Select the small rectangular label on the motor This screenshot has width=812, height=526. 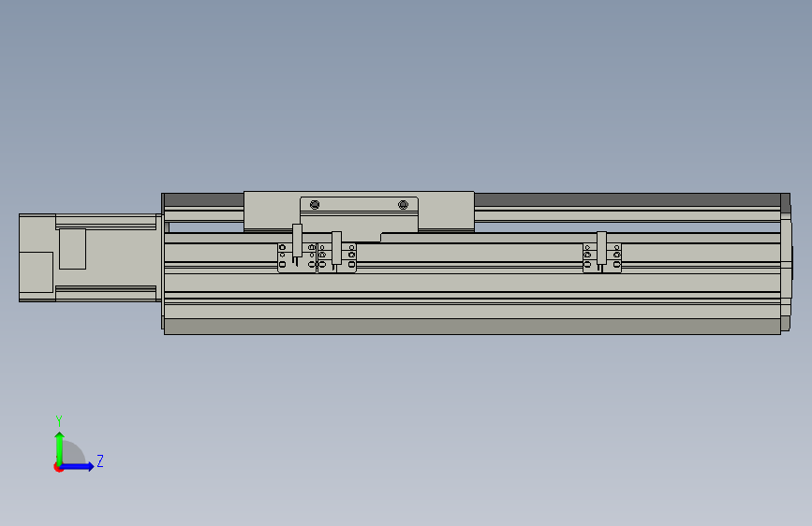click(x=72, y=249)
